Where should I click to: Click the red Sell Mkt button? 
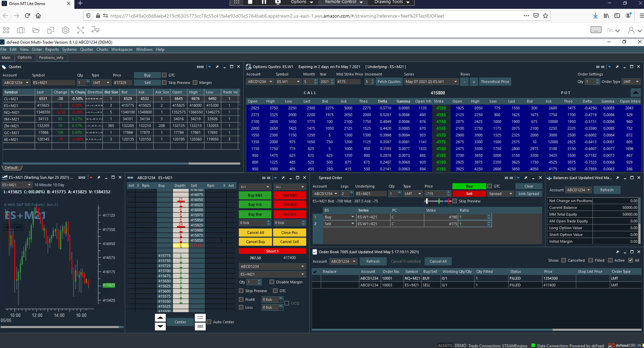(290, 195)
